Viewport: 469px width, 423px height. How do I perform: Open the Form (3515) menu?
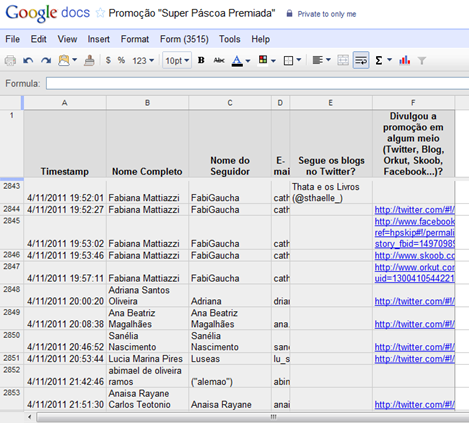(x=184, y=39)
